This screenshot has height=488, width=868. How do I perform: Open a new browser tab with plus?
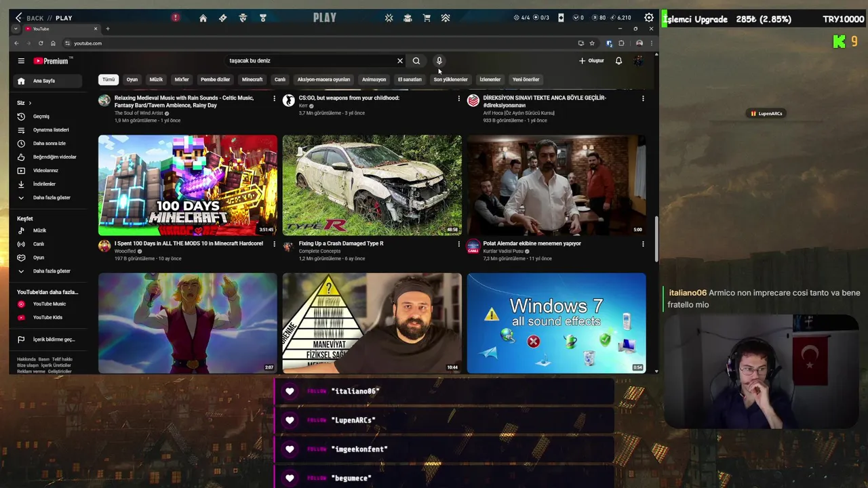[x=107, y=29]
